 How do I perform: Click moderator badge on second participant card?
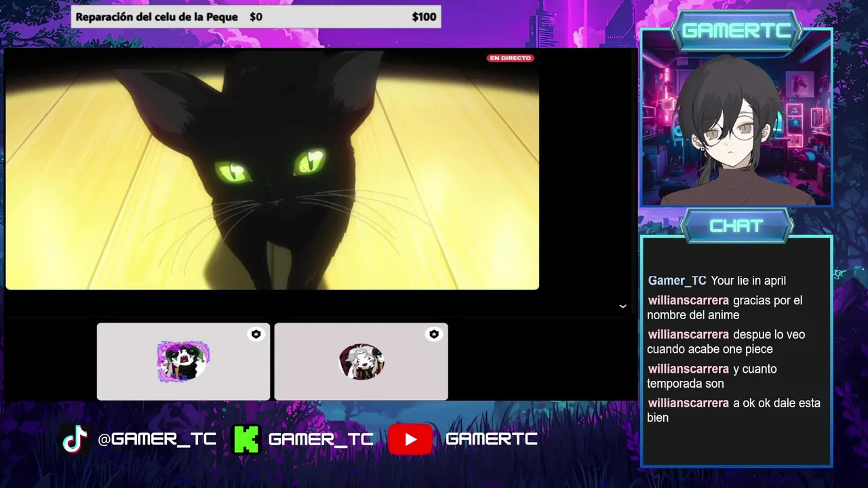(x=433, y=334)
